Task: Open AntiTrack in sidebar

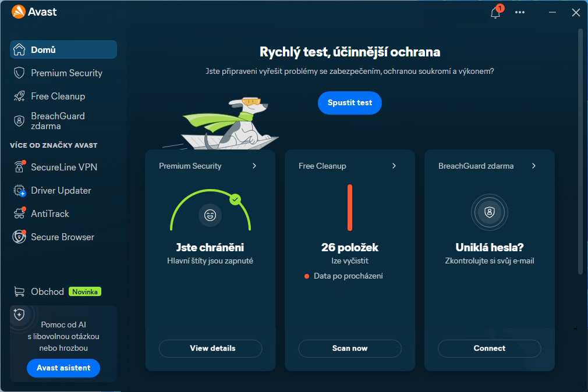Action: (x=63, y=213)
